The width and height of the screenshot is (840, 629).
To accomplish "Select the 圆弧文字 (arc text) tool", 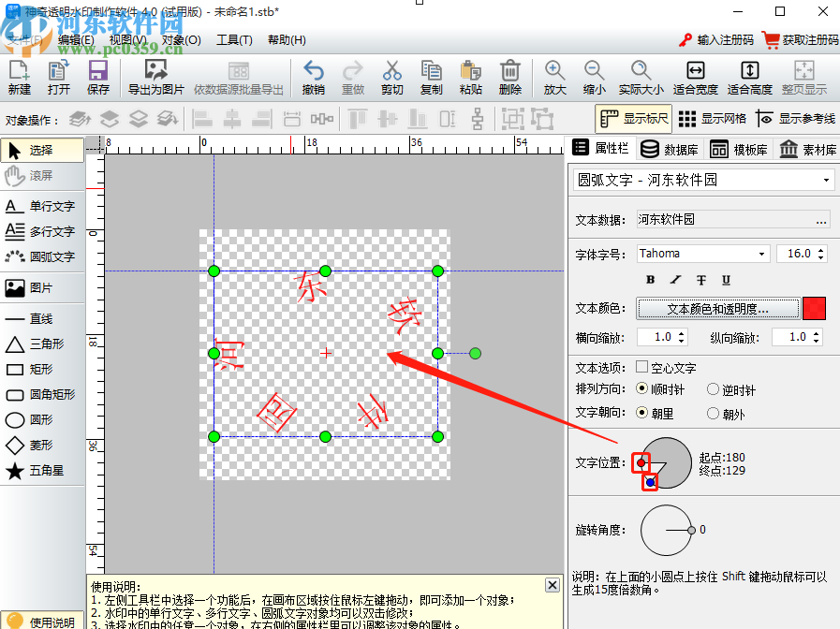I will (42, 256).
